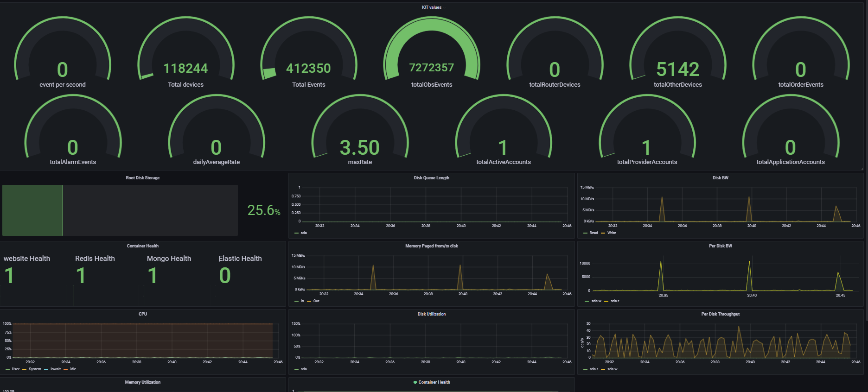Open the Root Disk Storage panel menu
The image size is (868, 392).
pyautogui.click(x=143, y=178)
